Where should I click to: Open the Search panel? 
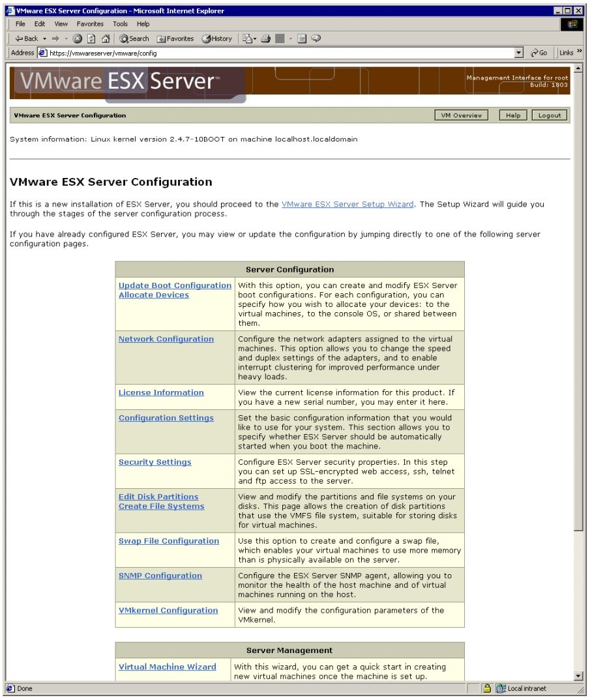130,38
